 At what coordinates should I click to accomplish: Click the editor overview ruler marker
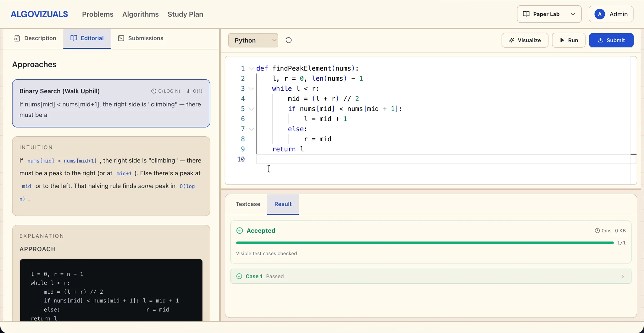pyautogui.click(x=633, y=154)
